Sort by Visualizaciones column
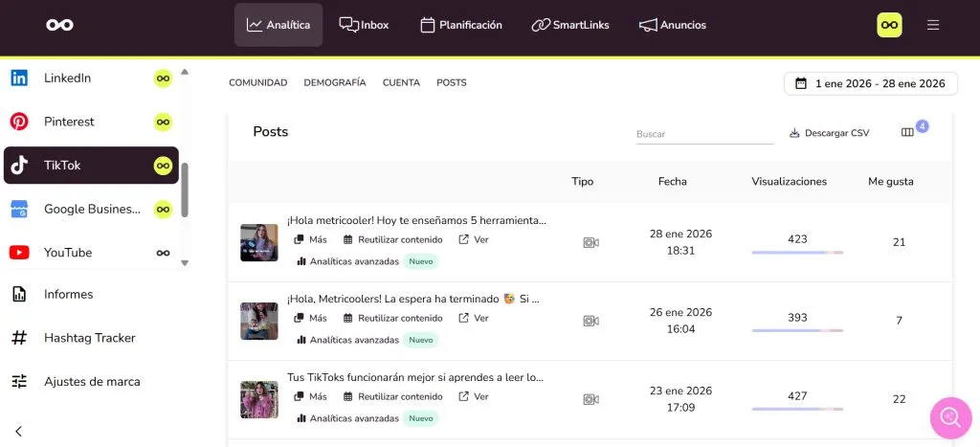Screen dimensions: 980x447 [x=789, y=182]
